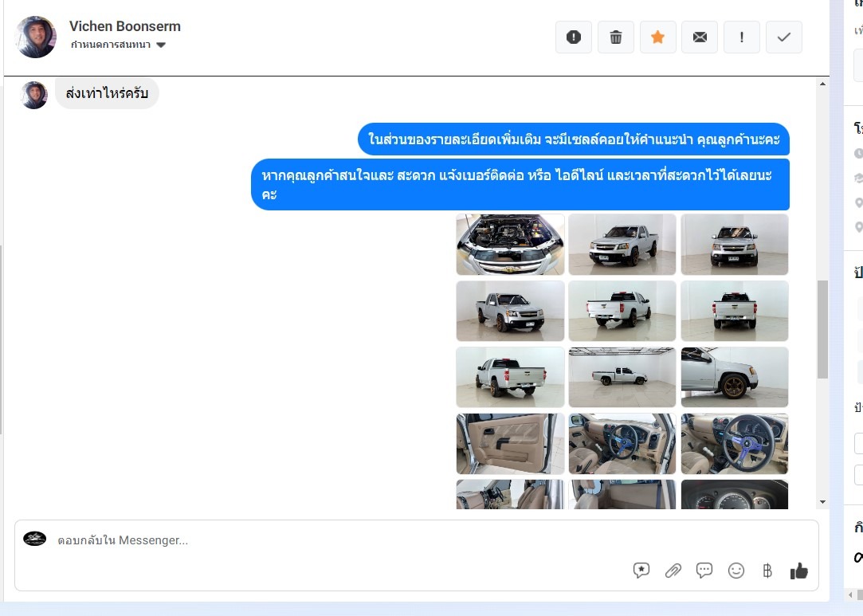Open the bronze wheel close-up photo
The width and height of the screenshot is (863, 616).
point(734,377)
